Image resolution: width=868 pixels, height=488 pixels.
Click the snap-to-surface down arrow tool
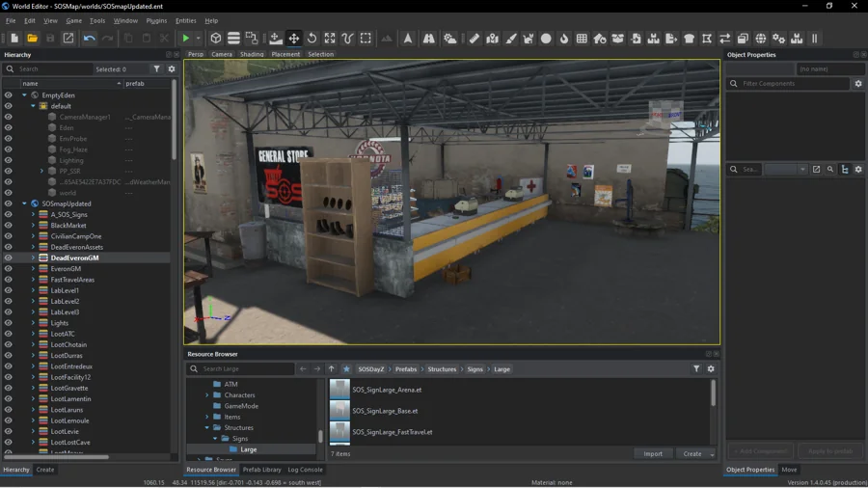click(x=275, y=39)
